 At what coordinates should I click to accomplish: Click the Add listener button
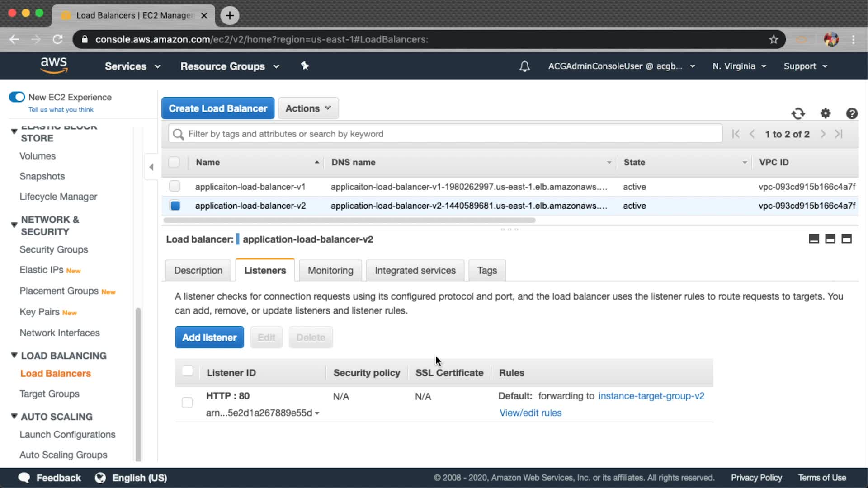point(209,338)
